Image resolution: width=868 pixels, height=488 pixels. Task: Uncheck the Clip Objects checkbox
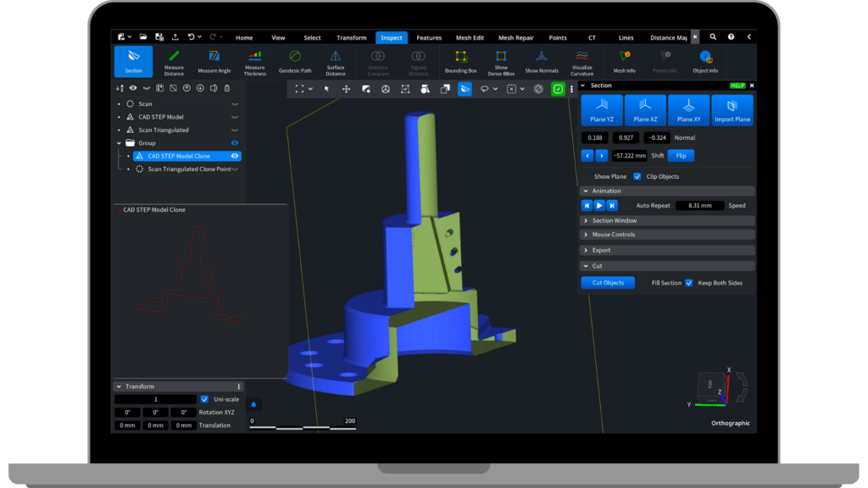point(637,176)
